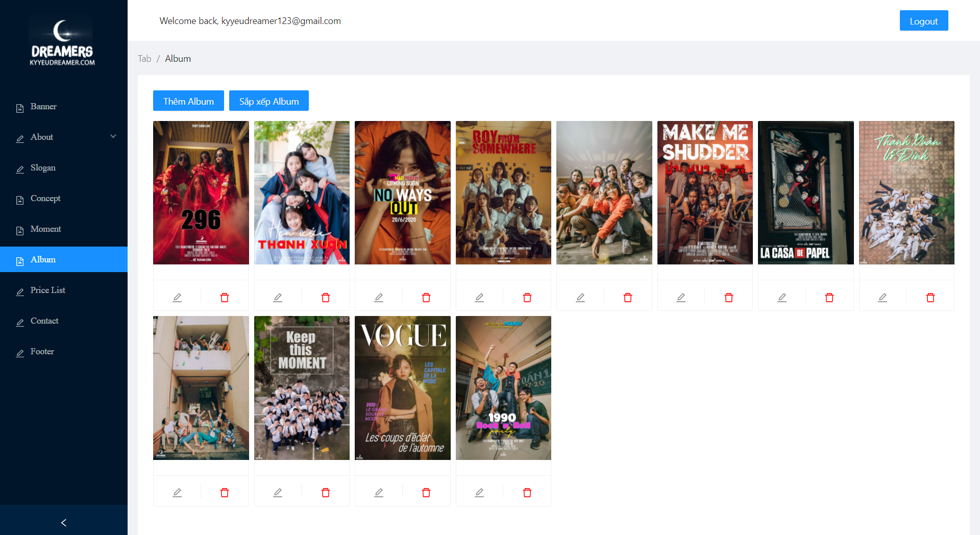Click the Album breadcrumb

(178, 58)
